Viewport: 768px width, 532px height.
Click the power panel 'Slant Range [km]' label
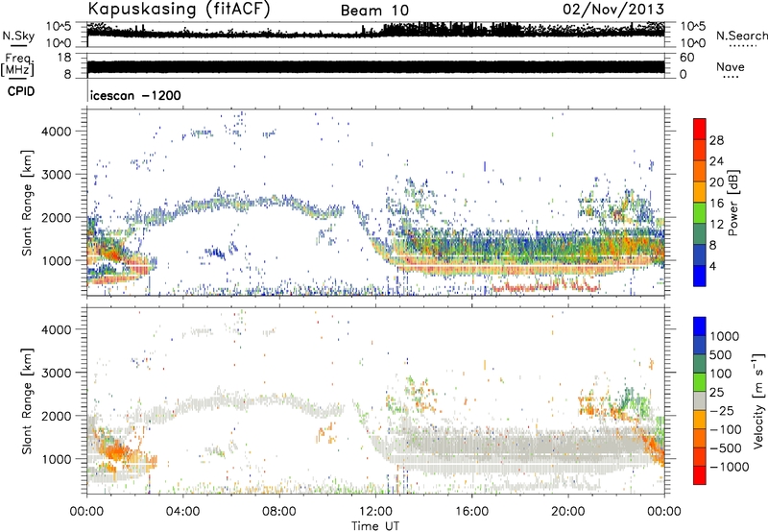pyautogui.click(x=27, y=203)
